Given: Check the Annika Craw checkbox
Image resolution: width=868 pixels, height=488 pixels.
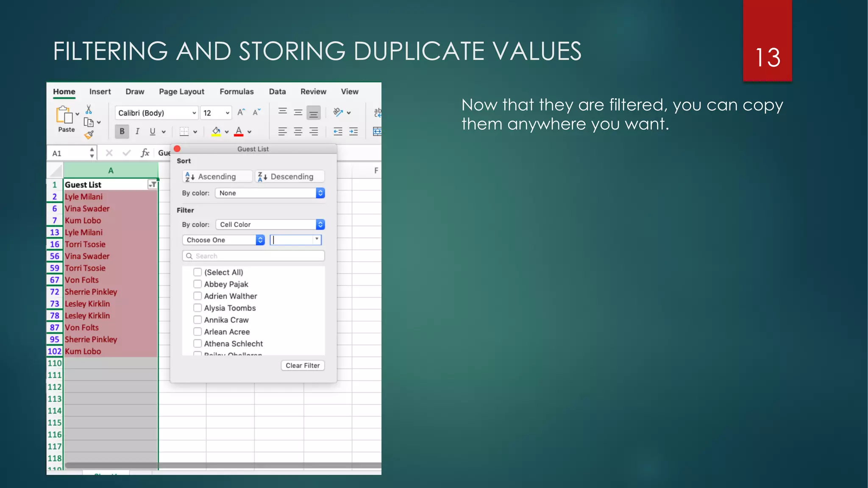Looking at the screenshot, I should 198,319.
